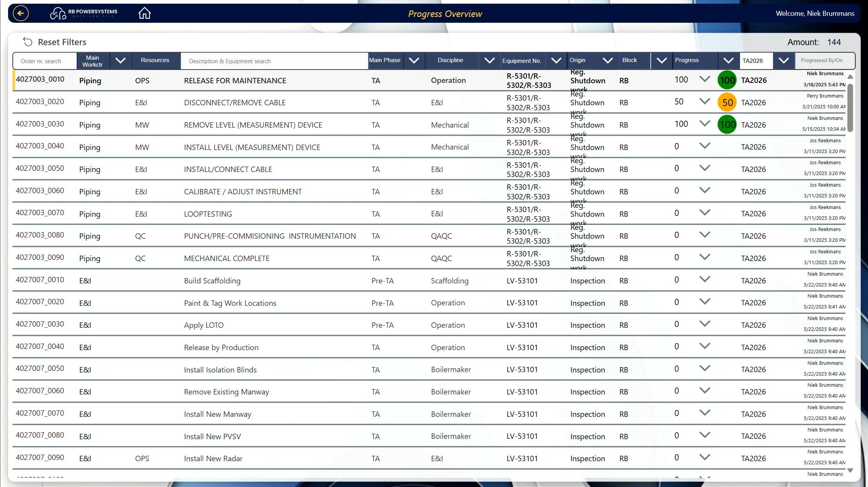The width and height of the screenshot is (868, 487).
Task: Click green 100 badge on REMOVE LEVEL row
Action: tap(727, 125)
